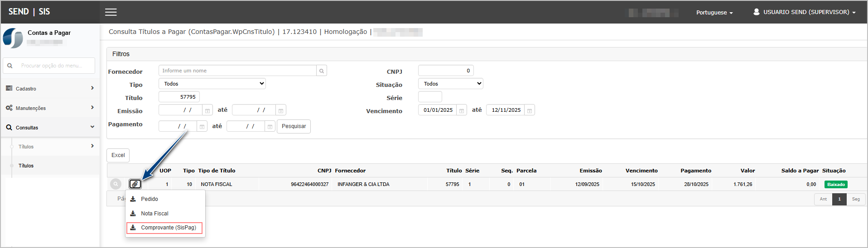Open the Tipo dropdown
Screen dimensions: 868x248
212,84
